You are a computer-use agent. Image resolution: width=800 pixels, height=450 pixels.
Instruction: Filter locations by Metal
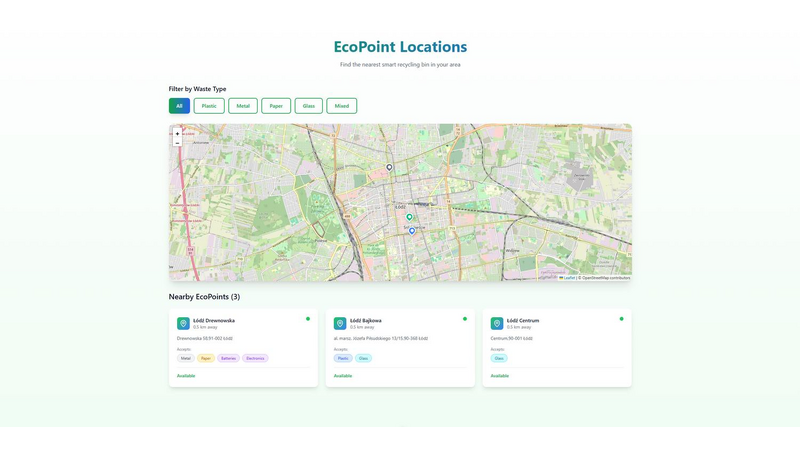pyautogui.click(x=243, y=106)
